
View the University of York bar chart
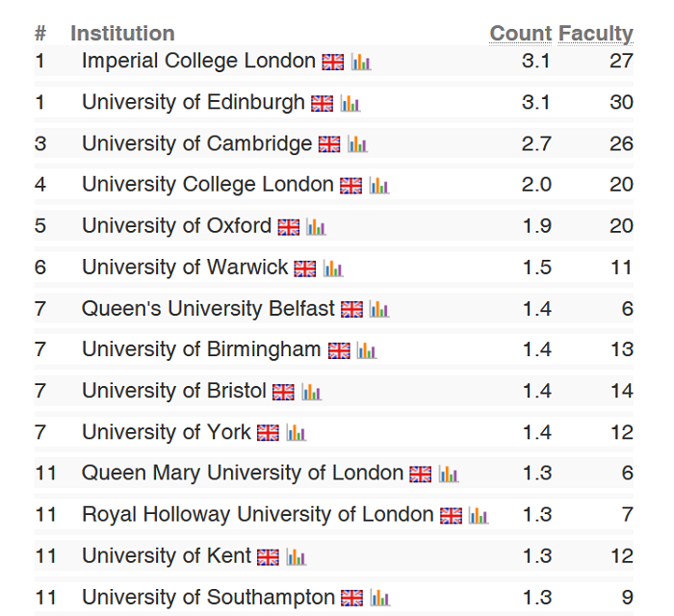(x=296, y=433)
